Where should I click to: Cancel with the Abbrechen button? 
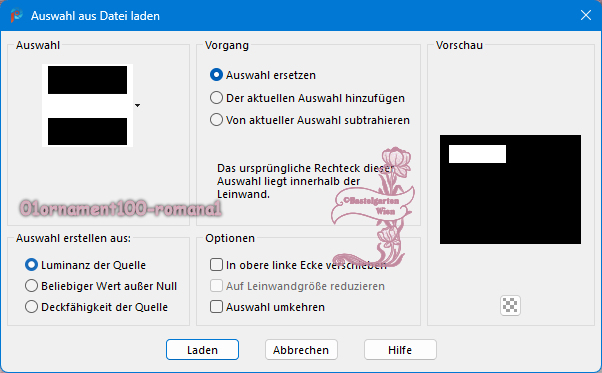[301, 350]
